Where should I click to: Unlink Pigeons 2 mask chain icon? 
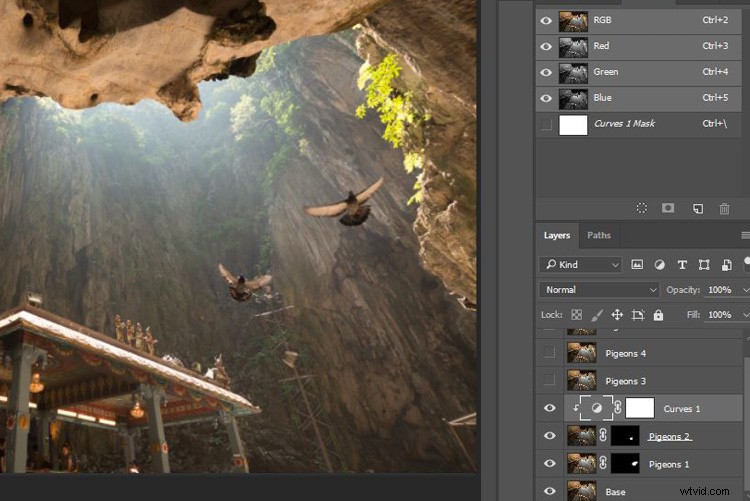click(603, 435)
